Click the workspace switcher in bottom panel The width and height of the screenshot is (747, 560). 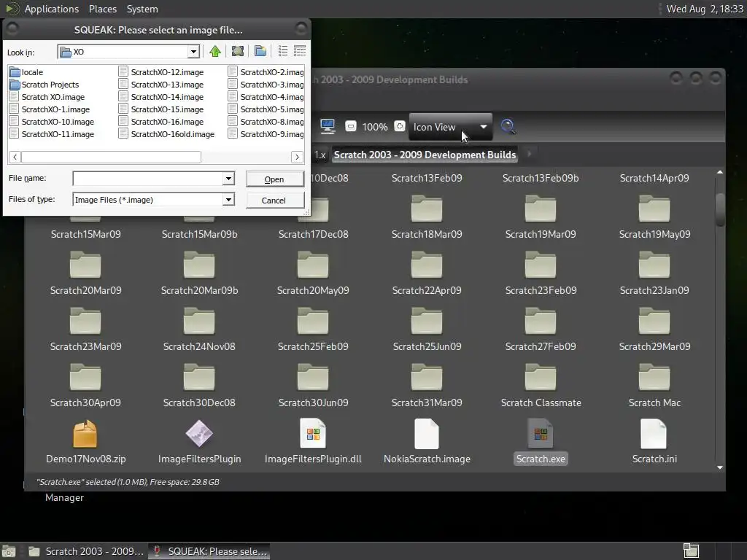coord(691,551)
